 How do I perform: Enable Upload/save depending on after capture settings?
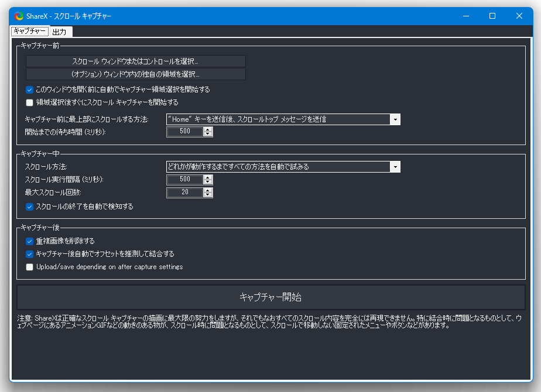pyautogui.click(x=30, y=267)
